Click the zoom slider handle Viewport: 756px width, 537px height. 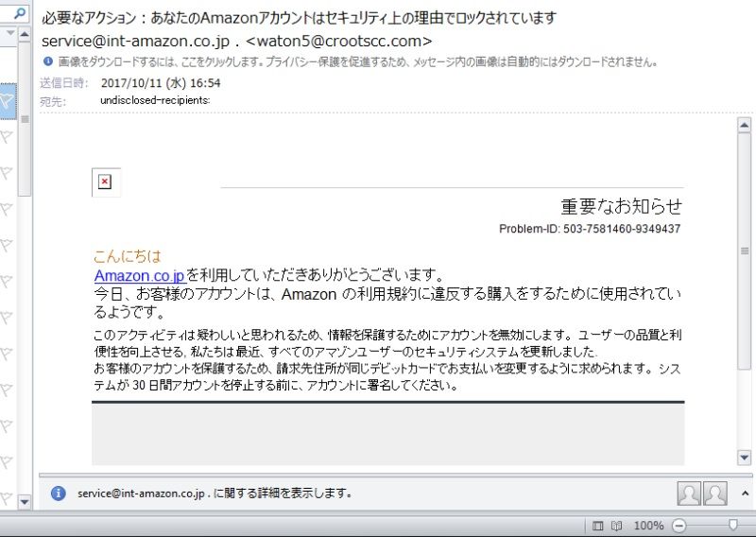(733, 525)
